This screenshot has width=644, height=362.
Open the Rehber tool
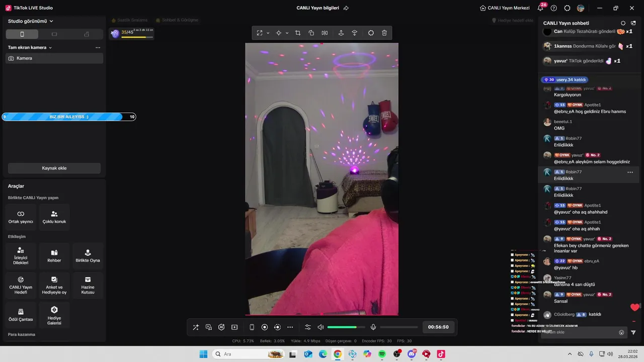pos(54,256)
